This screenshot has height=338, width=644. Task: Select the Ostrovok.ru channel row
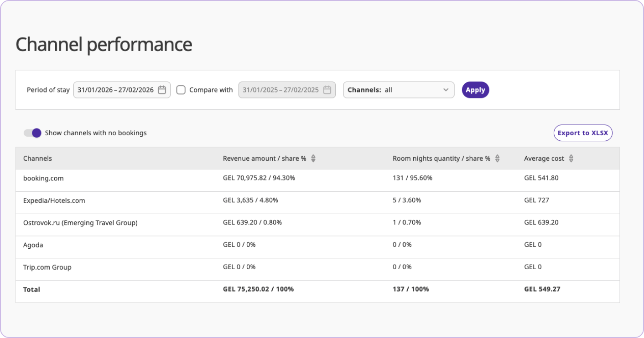tap(80, 223)
